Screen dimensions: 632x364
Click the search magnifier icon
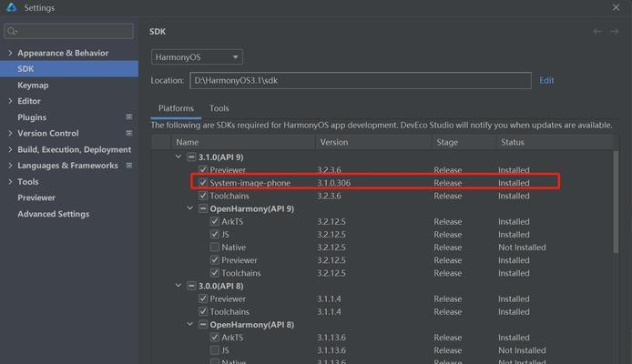[12, 31]
